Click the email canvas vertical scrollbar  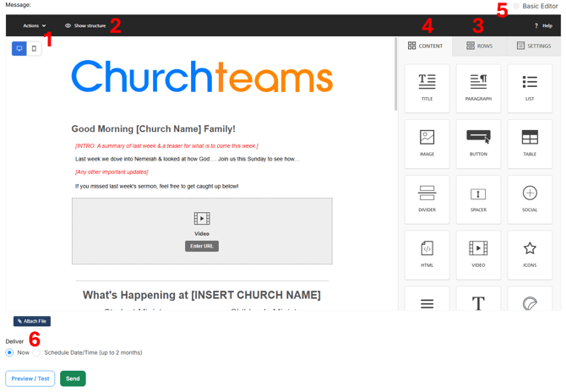click(395, 74)
